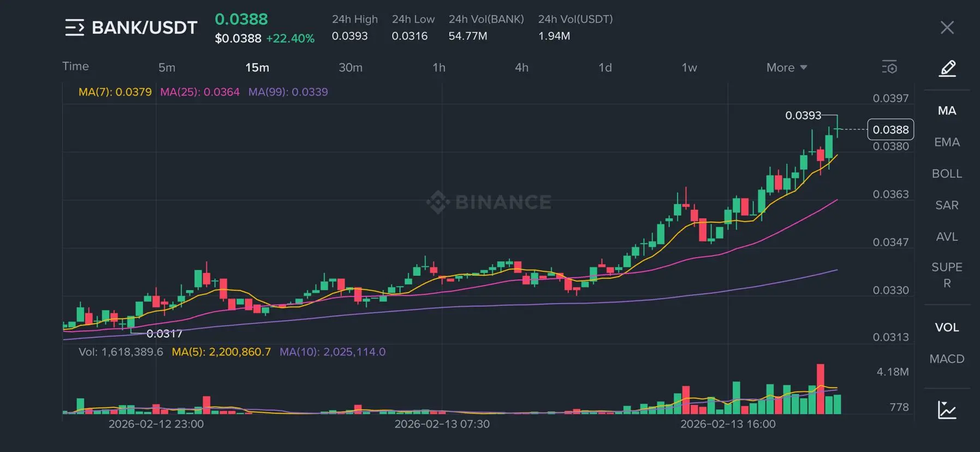Enable the SAR indicator

point(947,205)
